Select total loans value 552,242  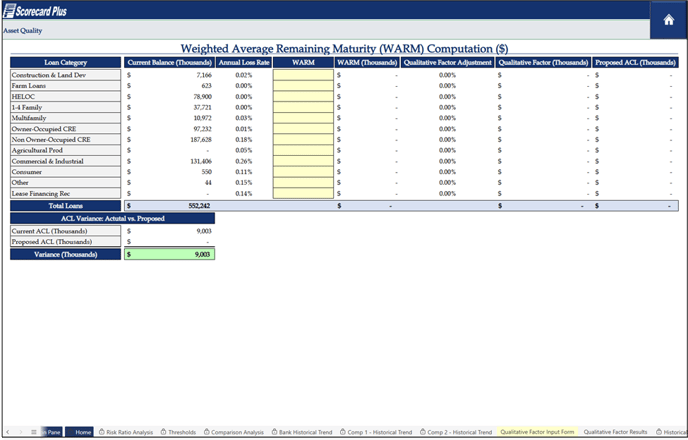199,206
